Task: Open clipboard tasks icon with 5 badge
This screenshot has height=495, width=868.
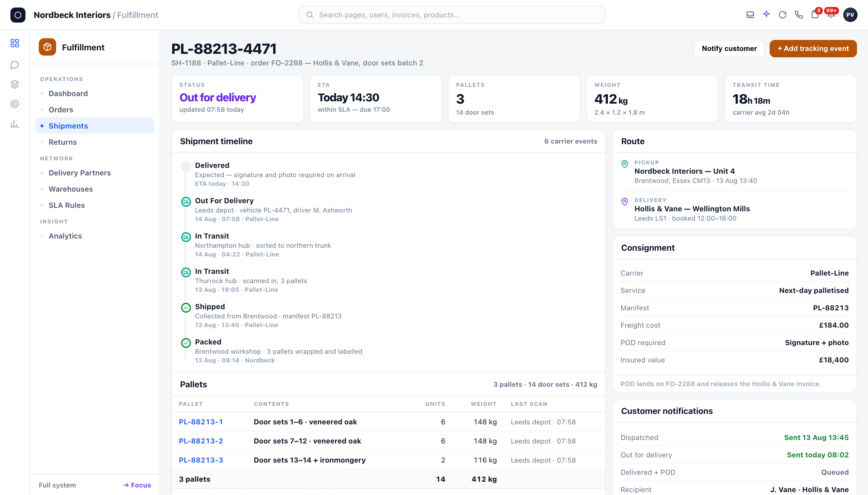Action: tap(815, 14)
